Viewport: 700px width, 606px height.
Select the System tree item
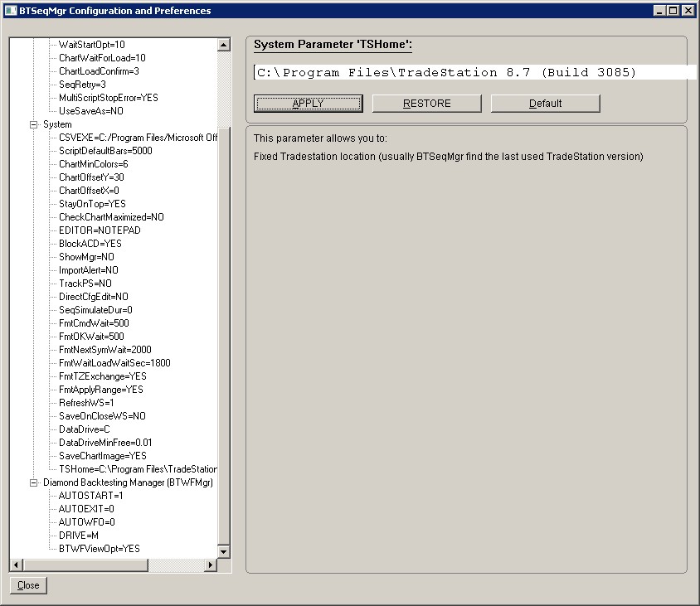point(57,124)
